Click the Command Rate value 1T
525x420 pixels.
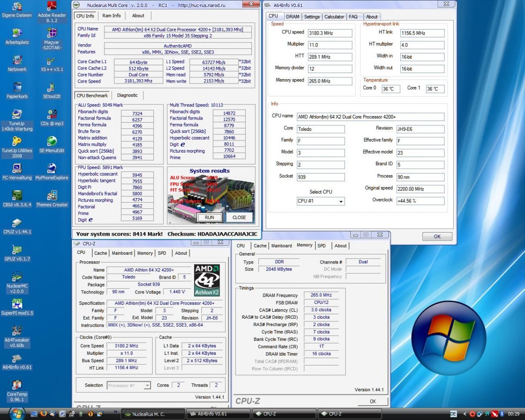point(322,347)
